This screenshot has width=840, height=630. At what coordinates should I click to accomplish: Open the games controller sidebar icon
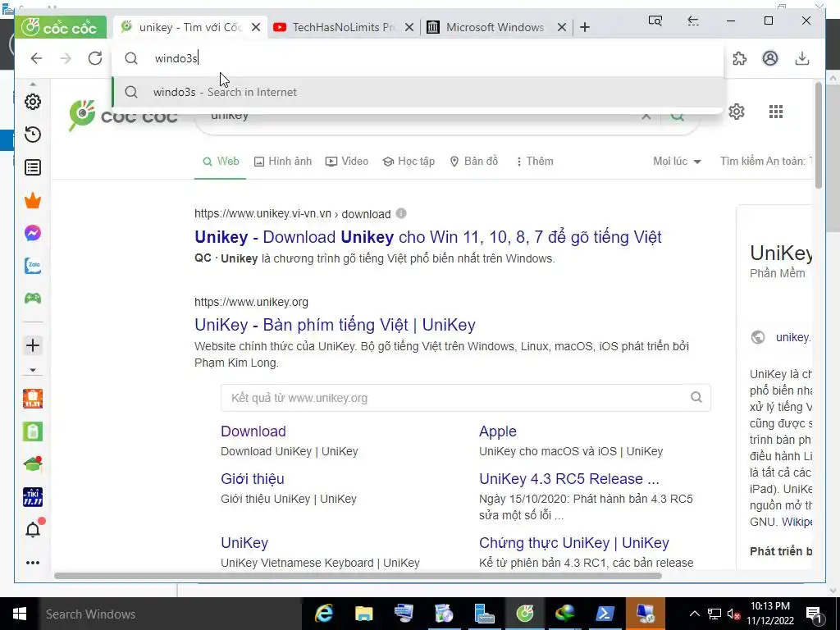pyautogui.click(x=33, y=299)
